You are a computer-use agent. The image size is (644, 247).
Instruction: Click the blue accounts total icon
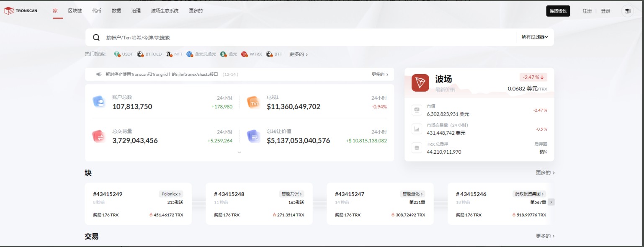(99, 102)
